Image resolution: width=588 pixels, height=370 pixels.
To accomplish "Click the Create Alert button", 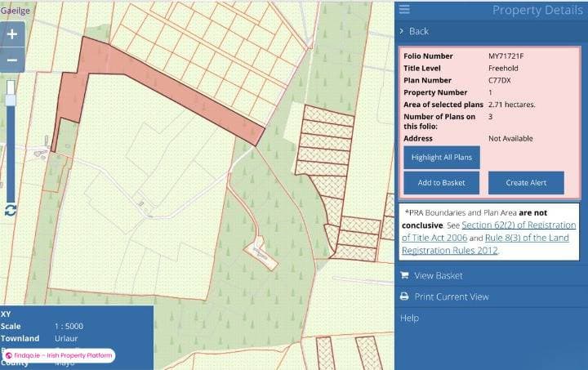I will pos(526,183).
